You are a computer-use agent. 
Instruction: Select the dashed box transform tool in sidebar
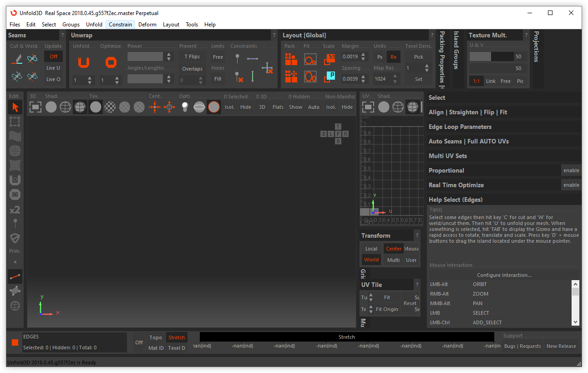15,122
